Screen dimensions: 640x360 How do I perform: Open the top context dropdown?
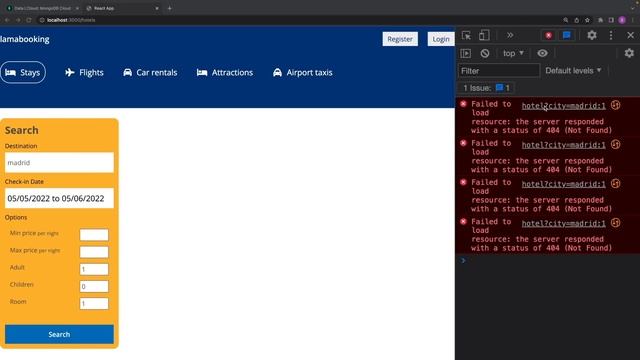[x=513, y=53]
